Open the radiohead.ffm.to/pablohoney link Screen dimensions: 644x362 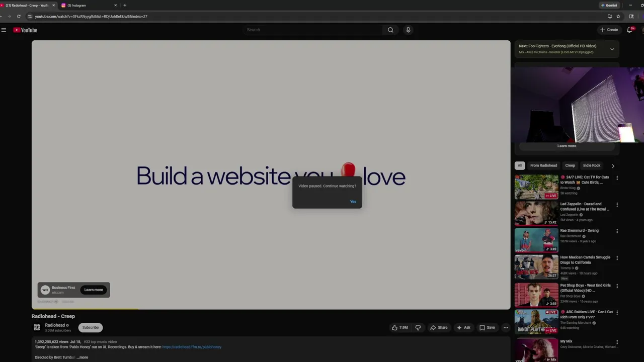pyautogui.click(x=192, y=347)
